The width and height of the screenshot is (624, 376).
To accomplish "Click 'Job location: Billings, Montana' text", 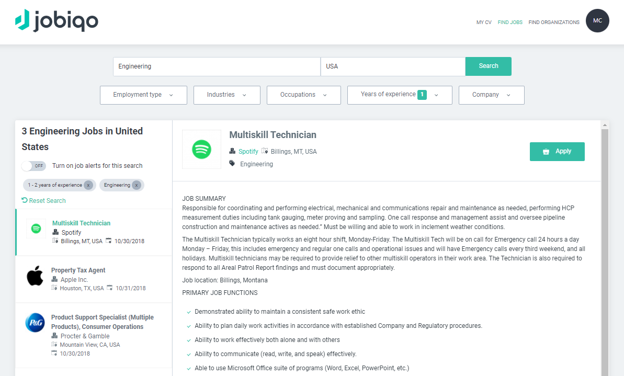I will pos(225,280).
